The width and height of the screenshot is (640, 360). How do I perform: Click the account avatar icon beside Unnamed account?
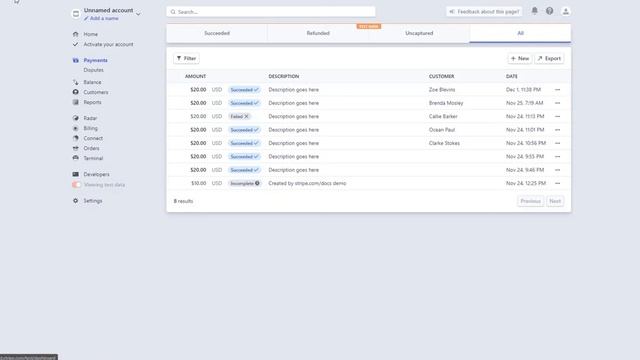tap(76, 14)
